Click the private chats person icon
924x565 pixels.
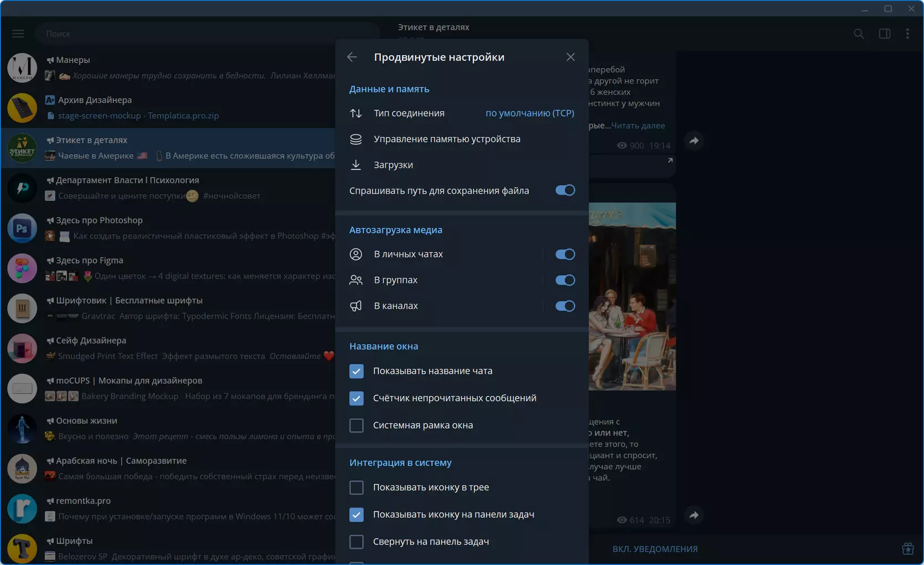356,254
